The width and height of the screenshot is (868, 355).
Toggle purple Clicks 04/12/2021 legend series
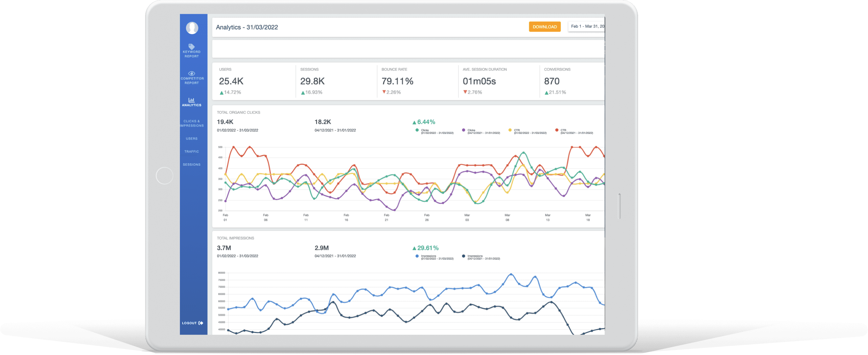(x=480, y=132)
